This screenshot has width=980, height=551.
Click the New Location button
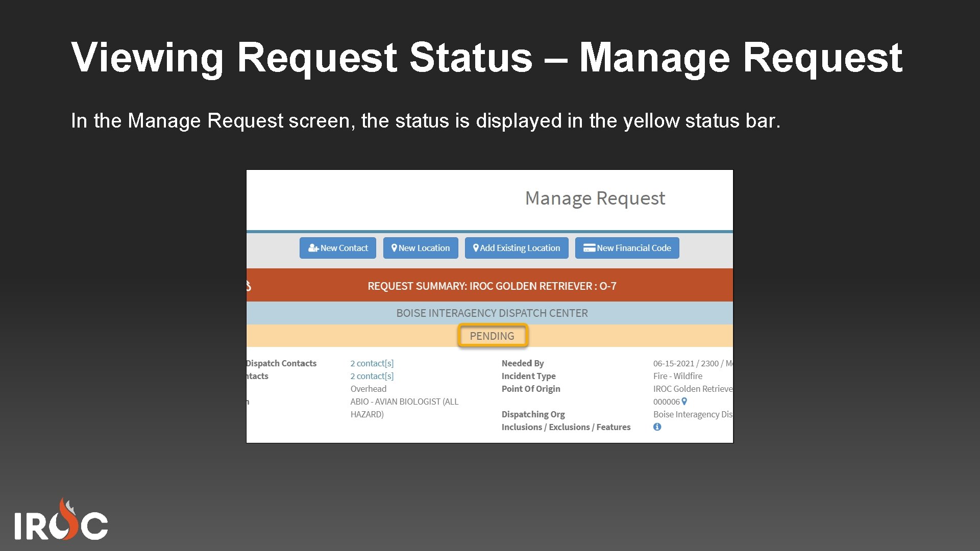[420, 248]
